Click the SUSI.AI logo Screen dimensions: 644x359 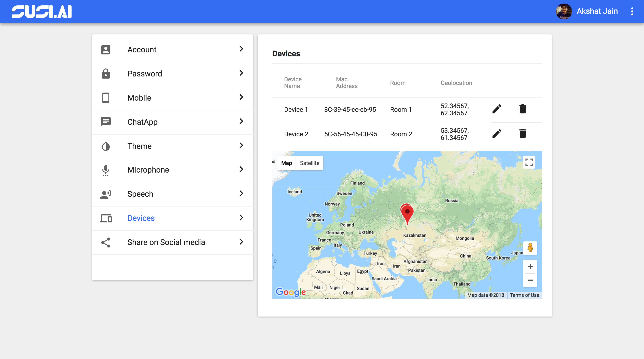click(x=42, y=11)
